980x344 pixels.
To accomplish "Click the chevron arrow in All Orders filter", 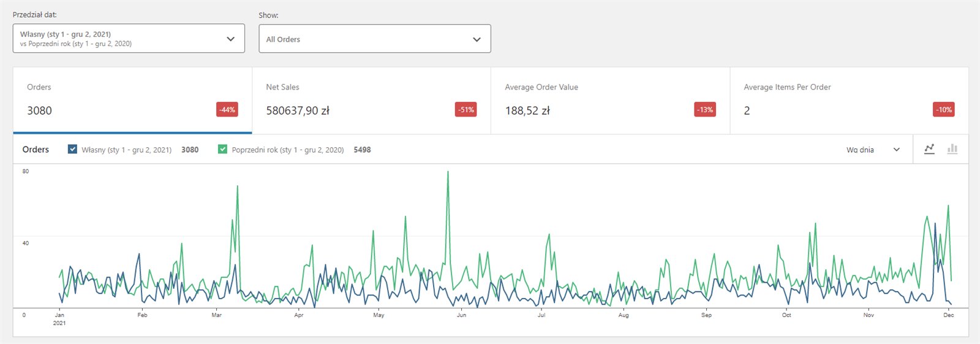I will 477,39.
